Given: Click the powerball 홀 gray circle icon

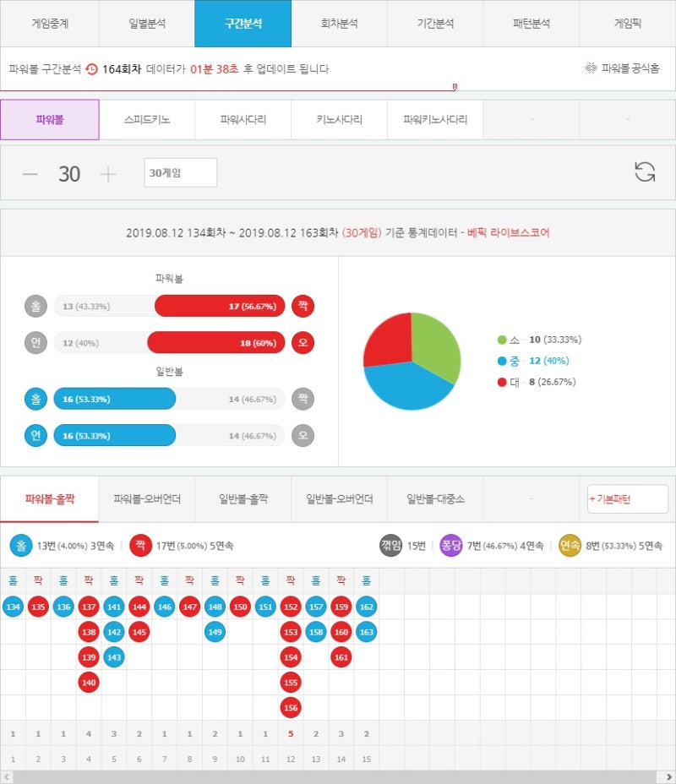Looking at the screenshot, I should [35, 306].
